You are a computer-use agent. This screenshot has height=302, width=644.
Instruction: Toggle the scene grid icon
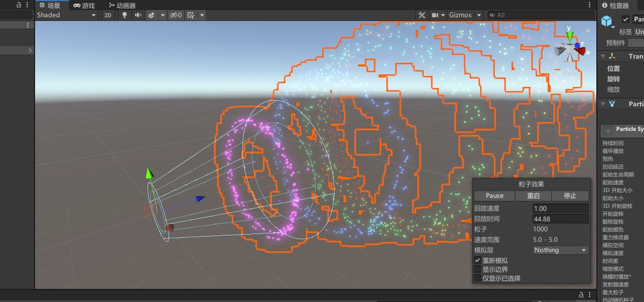click(x=191, y=15)
